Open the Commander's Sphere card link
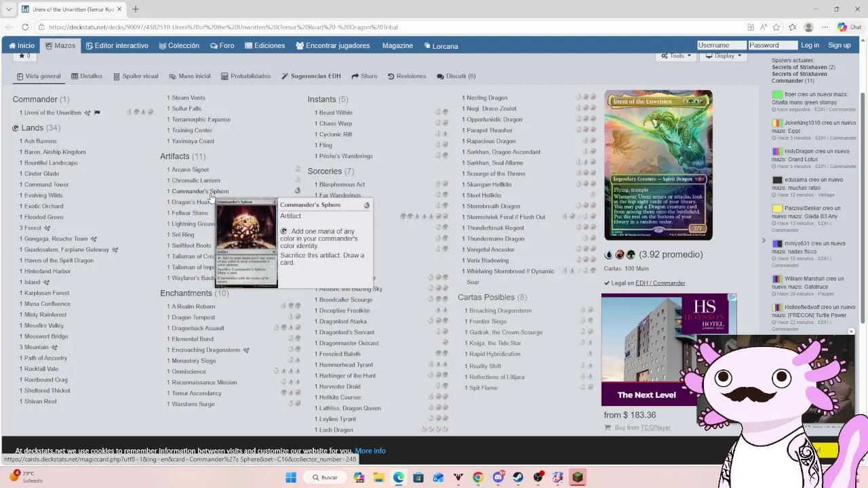Viewport: 868px width, 488px height. (x=200, y=191)
